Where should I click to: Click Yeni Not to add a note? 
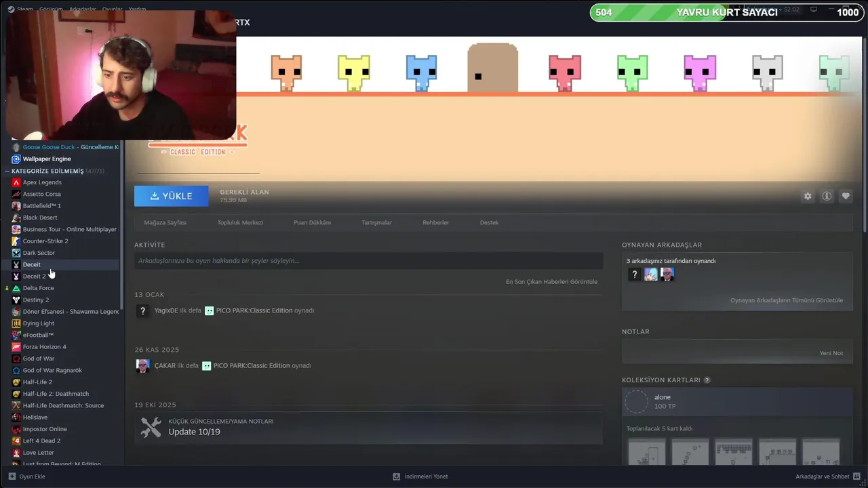(831, 353)
